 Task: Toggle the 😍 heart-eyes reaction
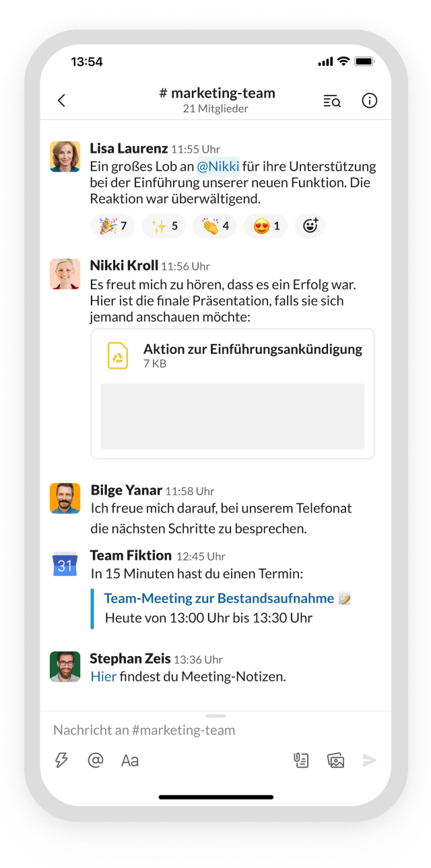(264, 225)
